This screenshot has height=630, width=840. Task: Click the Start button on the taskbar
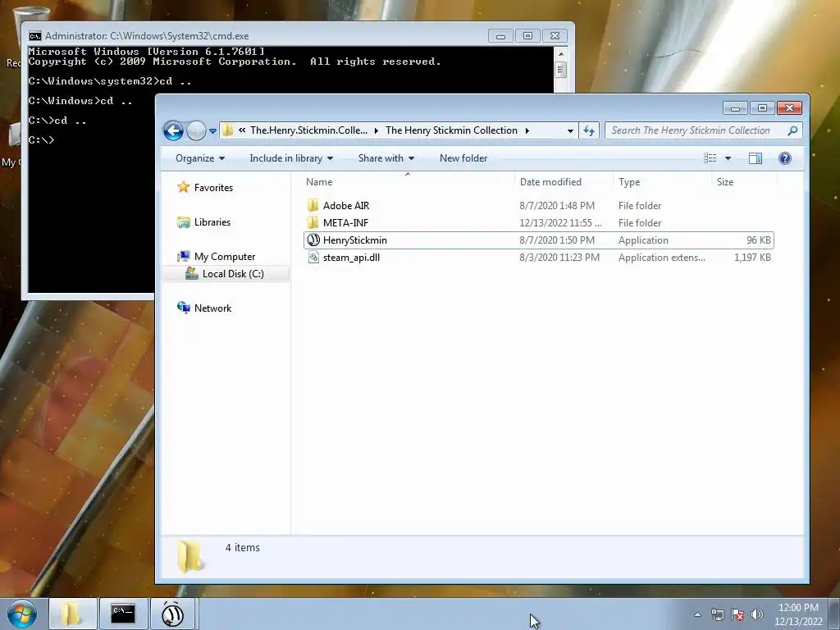(22, 614)
